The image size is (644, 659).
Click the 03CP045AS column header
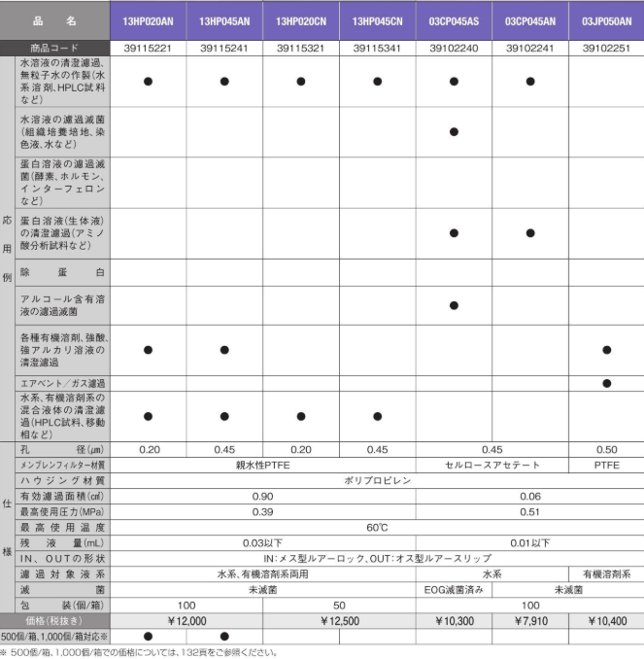pyautogui.click(x=454, y=19)
